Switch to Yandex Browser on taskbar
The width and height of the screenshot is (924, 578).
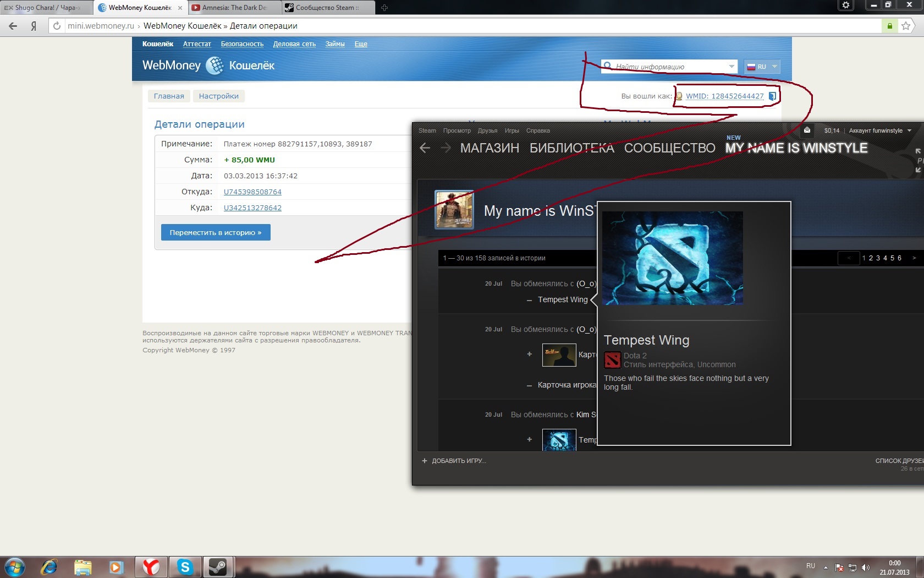151,567
